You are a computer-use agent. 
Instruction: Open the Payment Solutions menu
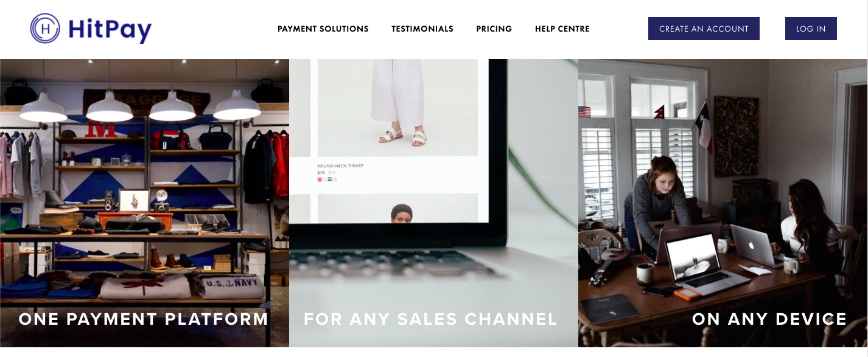tap(323, 29)
